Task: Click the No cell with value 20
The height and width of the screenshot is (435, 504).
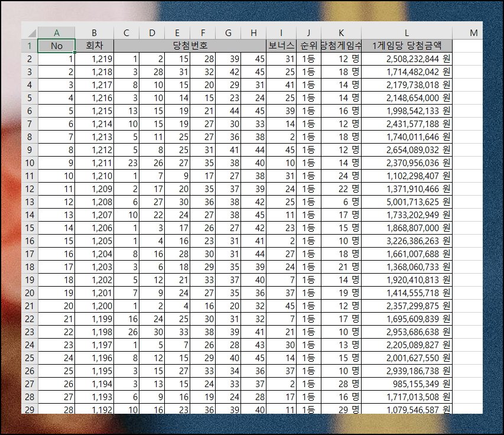Action: (x=57, y=306)
